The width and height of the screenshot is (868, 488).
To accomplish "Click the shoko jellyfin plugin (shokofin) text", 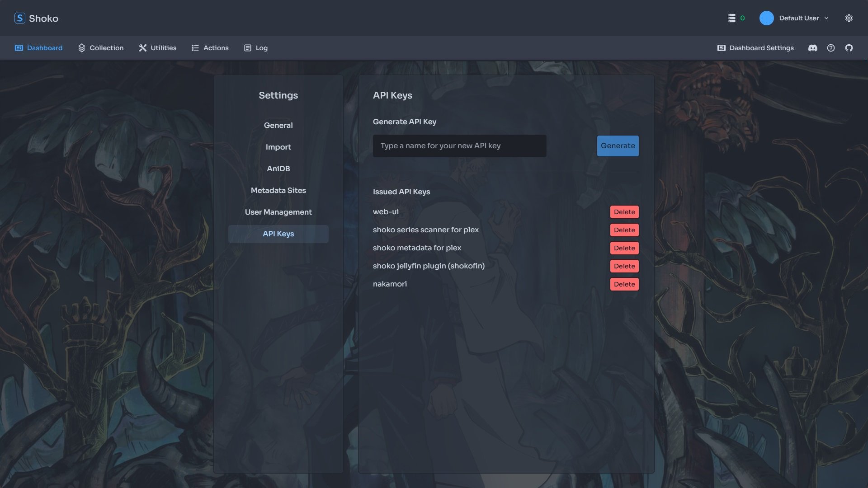I will (429, 266).
